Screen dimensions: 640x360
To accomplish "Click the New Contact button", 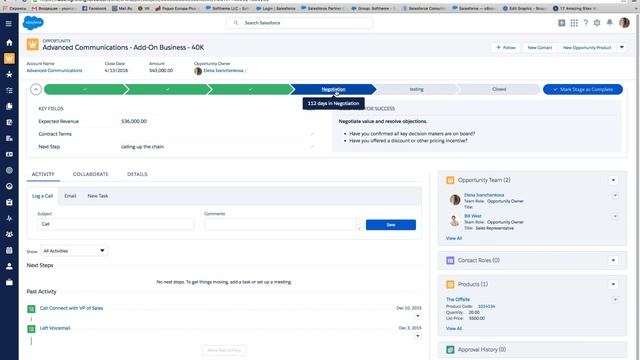I will coord(540,47).
